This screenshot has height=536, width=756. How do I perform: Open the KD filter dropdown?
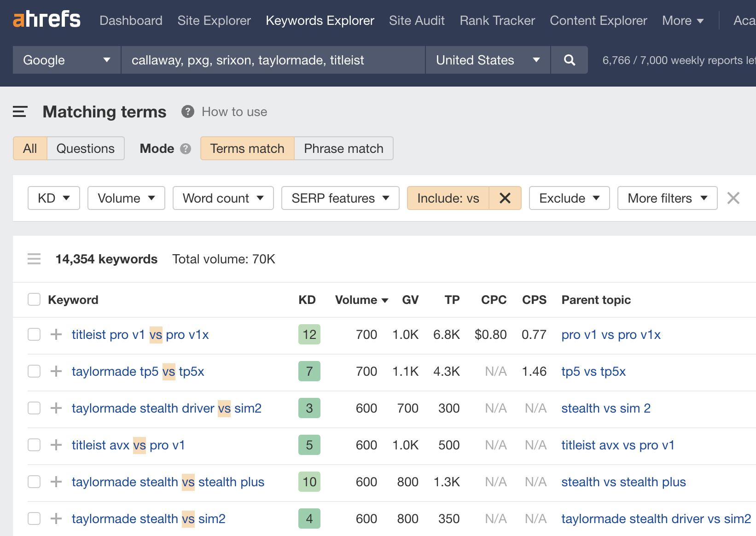point(53,198)
